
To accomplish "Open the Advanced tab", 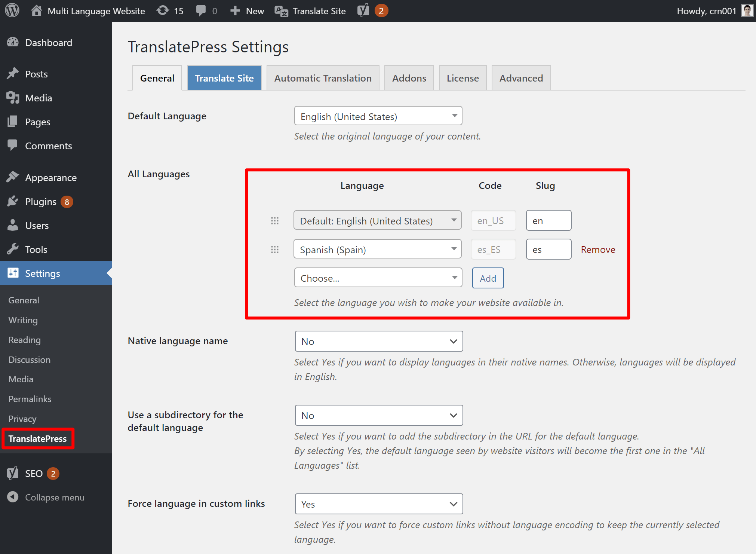I will 521,78.
